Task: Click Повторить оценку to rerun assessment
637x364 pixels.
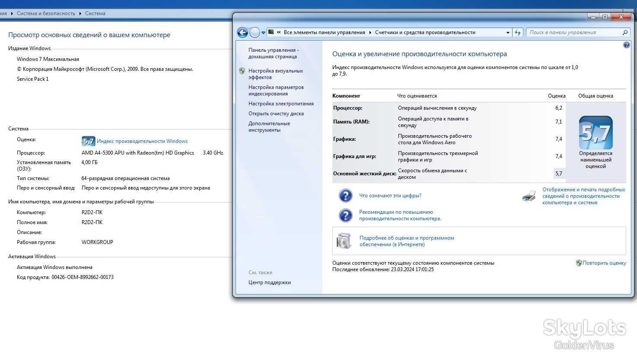Action: point(604,263)
